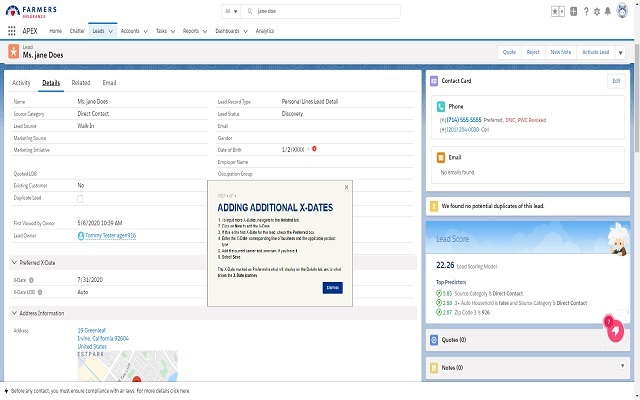Click the X-Date info icon
The image size is (640, 400).
pos(31,280)
